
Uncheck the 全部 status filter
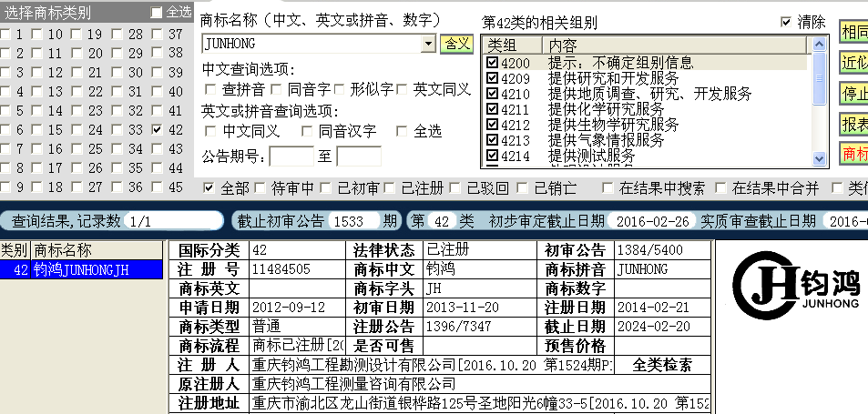[209, 188]
